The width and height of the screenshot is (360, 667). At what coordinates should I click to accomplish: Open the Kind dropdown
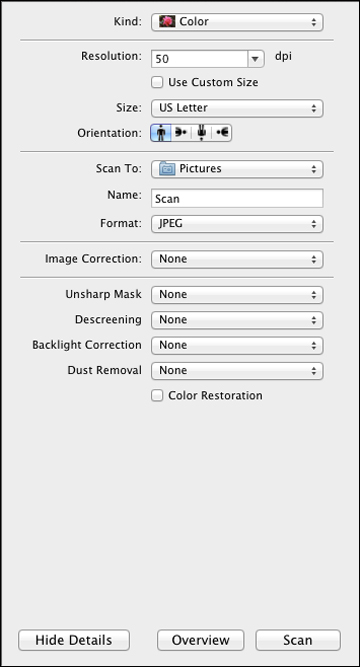coord(237,22)
